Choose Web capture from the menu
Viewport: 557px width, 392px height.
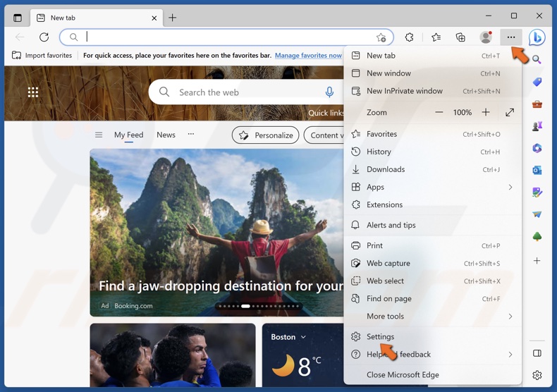click(433, 264)
